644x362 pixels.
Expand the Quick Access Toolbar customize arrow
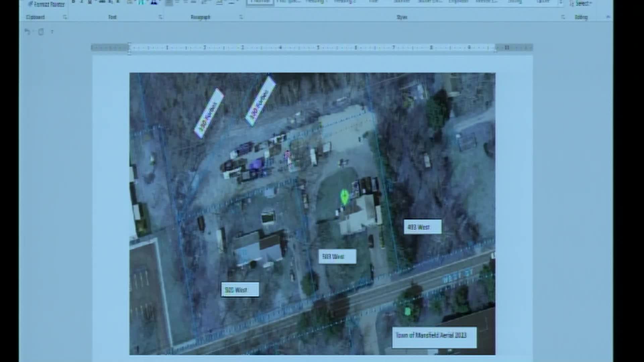tap(52, 32)
